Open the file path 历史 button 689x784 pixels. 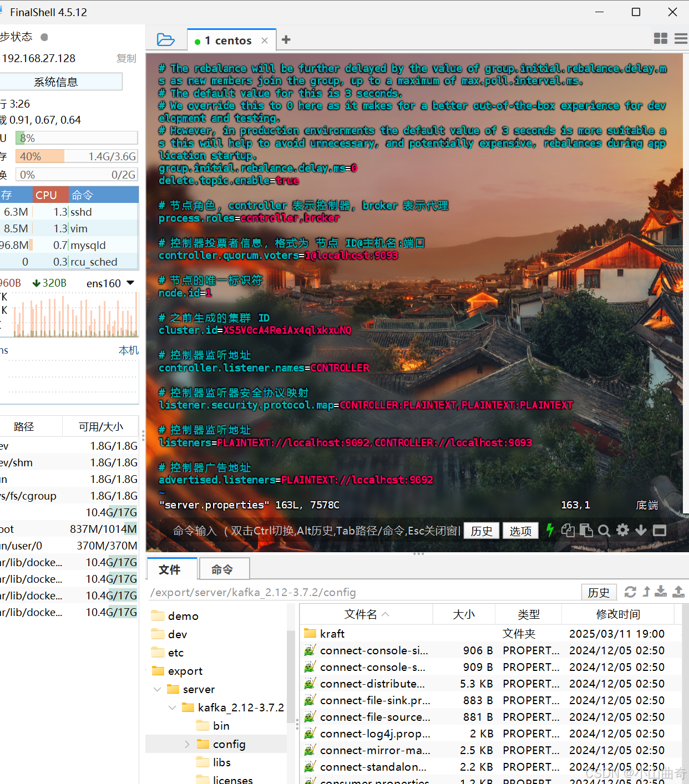pyautogui.click(x=599, y=592)
